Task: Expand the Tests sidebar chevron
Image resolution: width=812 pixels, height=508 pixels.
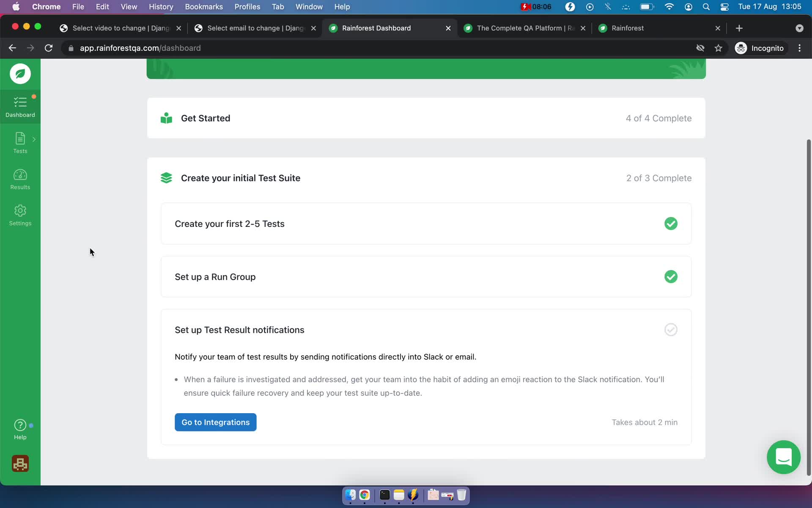Action: pos(35,139)
